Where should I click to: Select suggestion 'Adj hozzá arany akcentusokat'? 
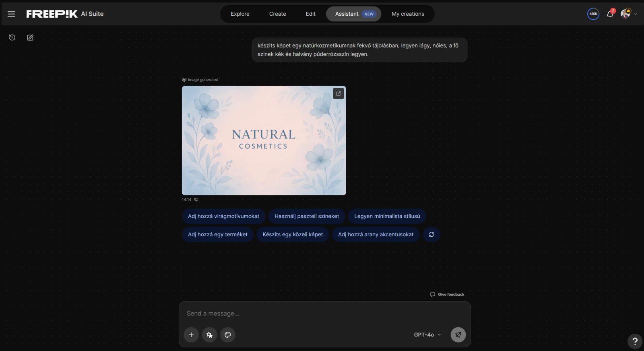[x=376, y=234]
